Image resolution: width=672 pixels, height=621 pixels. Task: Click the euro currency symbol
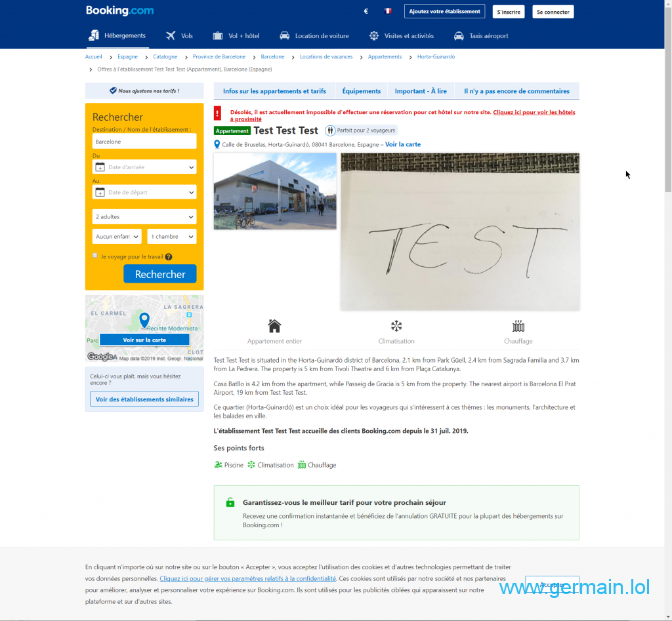pos(366,11)
